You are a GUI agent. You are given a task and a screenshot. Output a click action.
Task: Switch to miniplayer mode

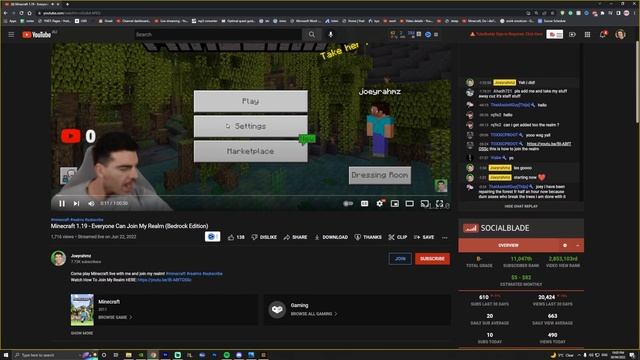(x=395, y=203)
